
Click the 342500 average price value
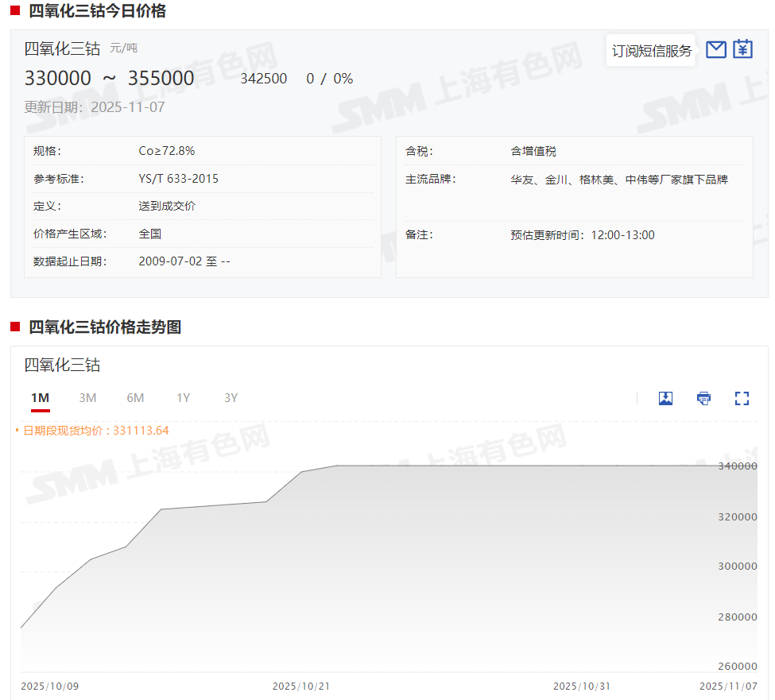[x=264, y=79]
